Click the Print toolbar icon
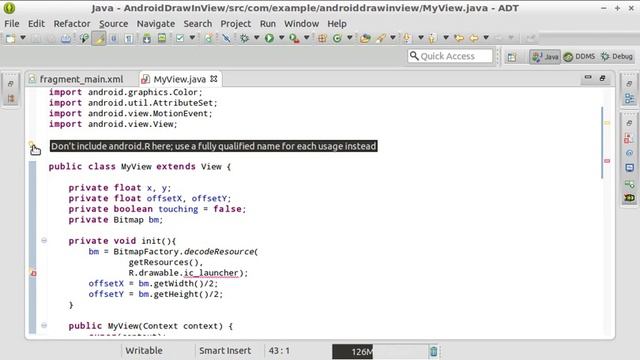The width and height of the screenshot is (640, 360). pos(65,38)
